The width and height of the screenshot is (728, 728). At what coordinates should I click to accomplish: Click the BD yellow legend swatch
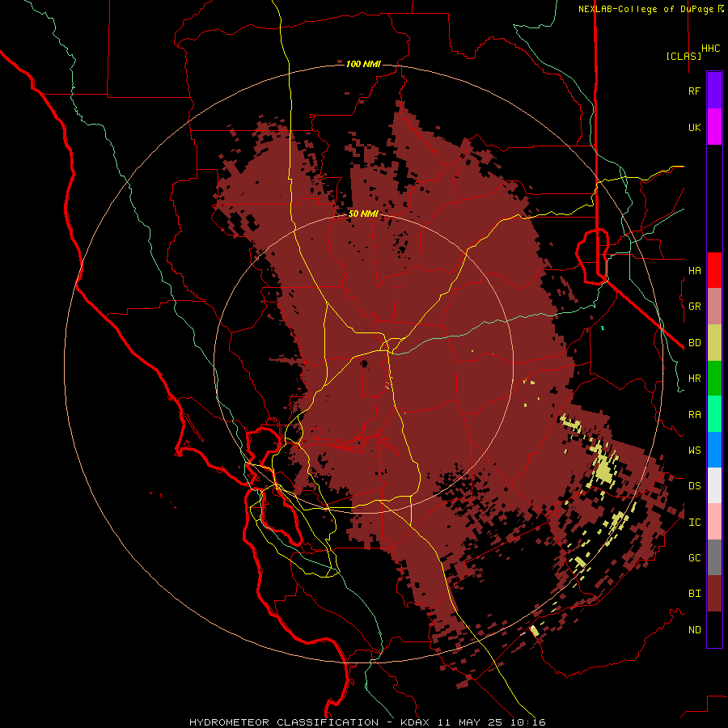(x=714, y=342)
